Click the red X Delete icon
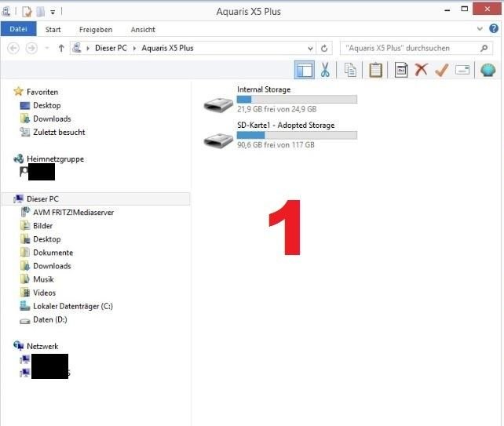504x426 pixels. pos(421,69)
